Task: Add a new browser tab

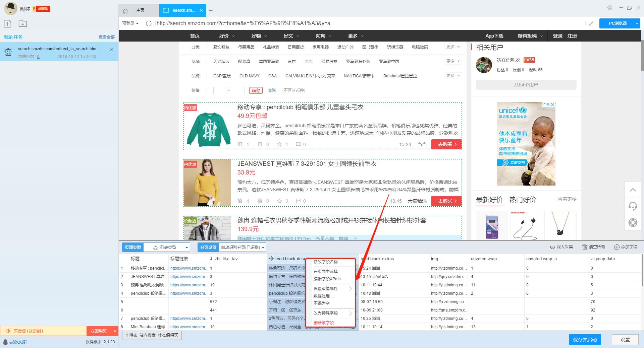Action: (211, 11)
